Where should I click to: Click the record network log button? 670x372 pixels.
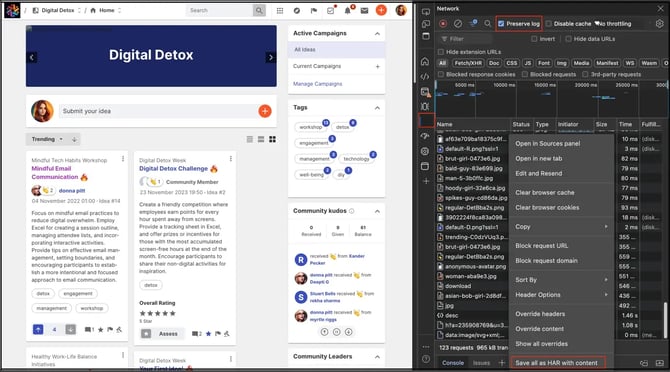443,24
